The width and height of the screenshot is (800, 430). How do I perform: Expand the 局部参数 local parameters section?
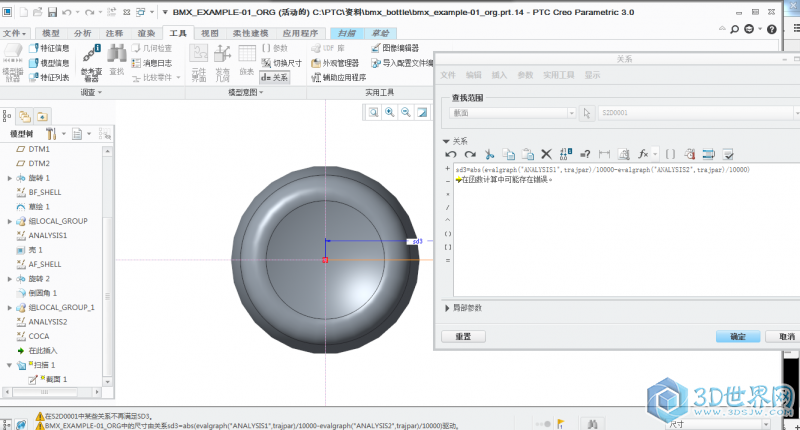tap(447, 308)
